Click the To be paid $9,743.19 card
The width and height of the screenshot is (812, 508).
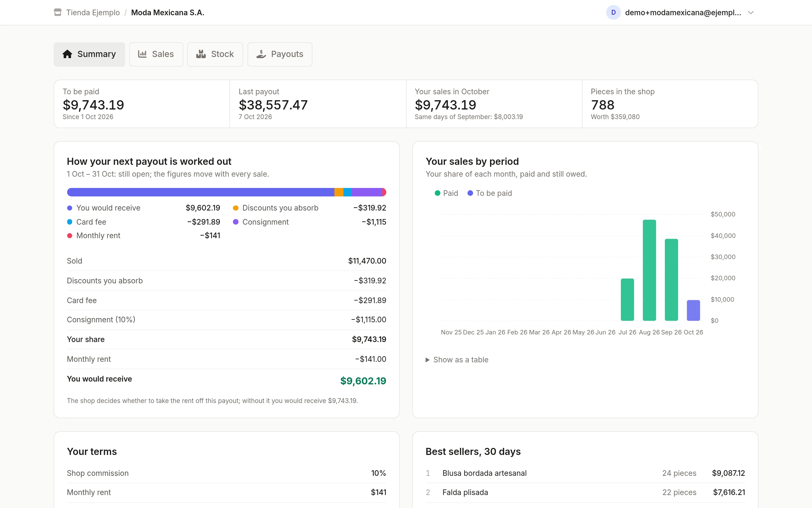tap(142, 104)
